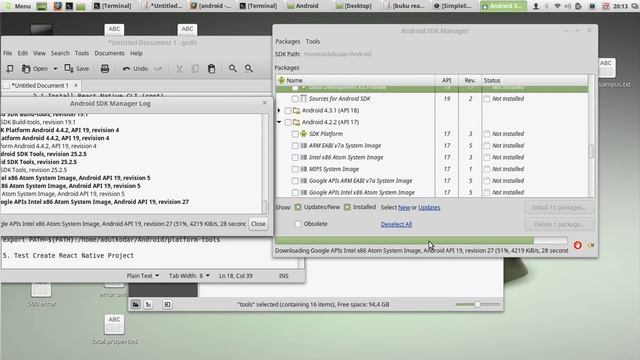
Task: Expand the Android 4.3.1 (API 18) group
Action: pos(279,111)
